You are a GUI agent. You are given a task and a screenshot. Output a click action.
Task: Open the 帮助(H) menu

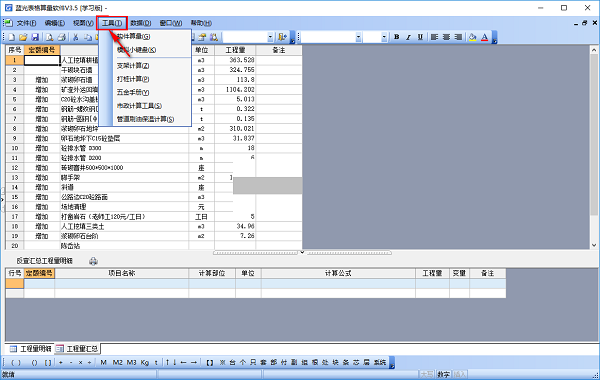tap(201, 23)
